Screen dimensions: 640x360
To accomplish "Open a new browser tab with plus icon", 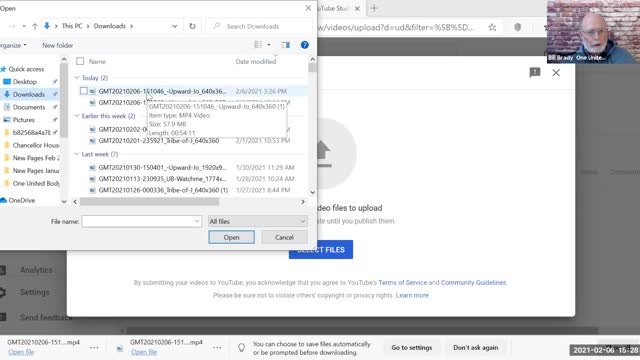I will 374,8.
